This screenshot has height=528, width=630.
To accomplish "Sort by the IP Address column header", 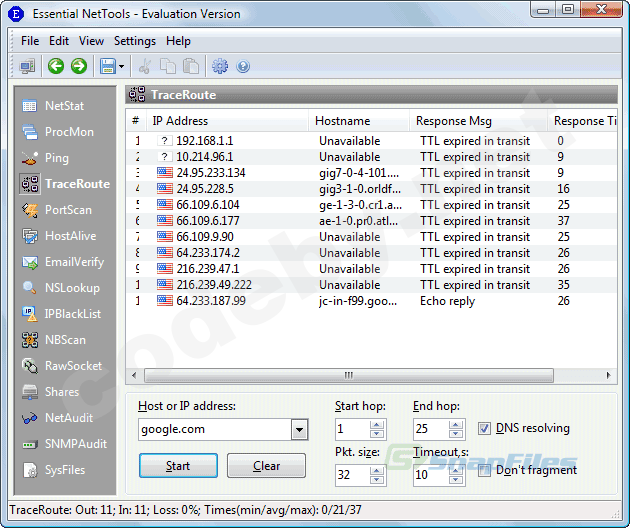I will (227, 121).
